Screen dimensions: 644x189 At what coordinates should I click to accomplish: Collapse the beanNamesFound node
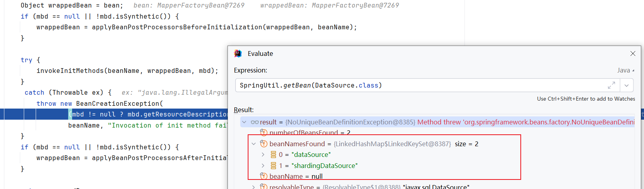click(254, 144)
